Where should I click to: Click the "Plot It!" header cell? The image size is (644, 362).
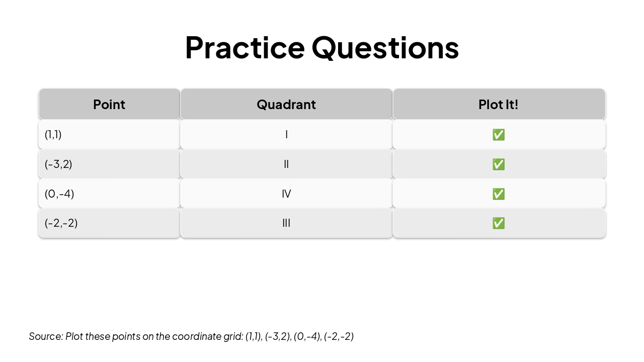tap(499, 105)
